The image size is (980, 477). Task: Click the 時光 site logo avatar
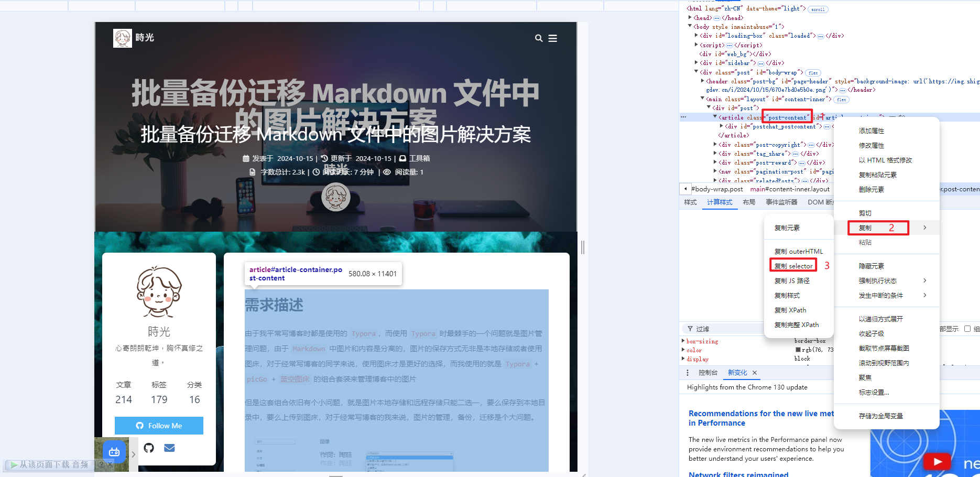(x=123, y=38)
